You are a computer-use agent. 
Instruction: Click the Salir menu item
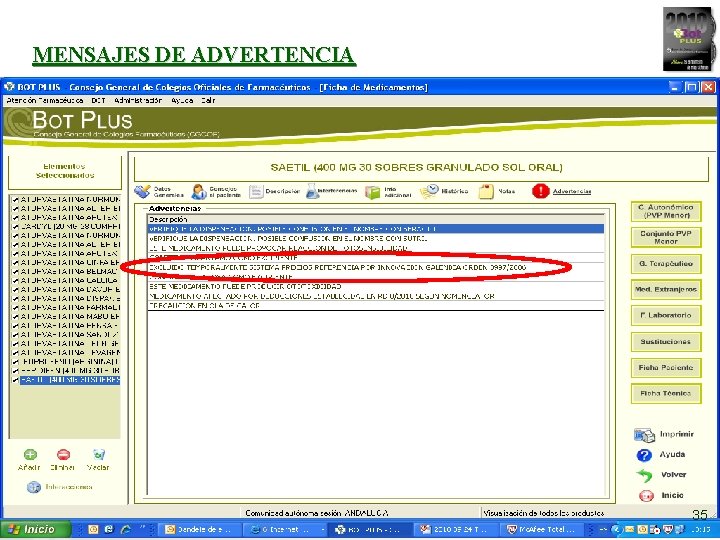208,100
